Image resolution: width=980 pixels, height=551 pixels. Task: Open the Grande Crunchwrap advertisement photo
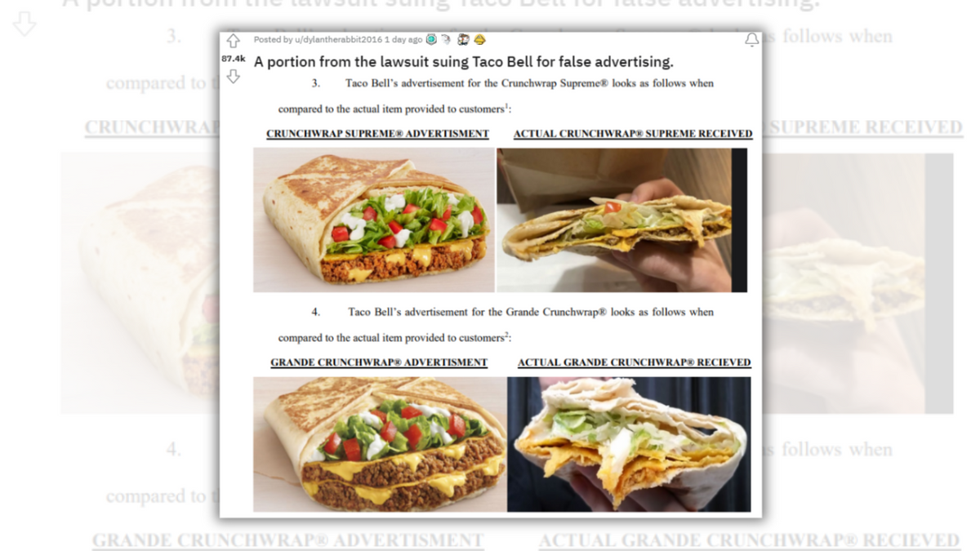coord(379,444)
